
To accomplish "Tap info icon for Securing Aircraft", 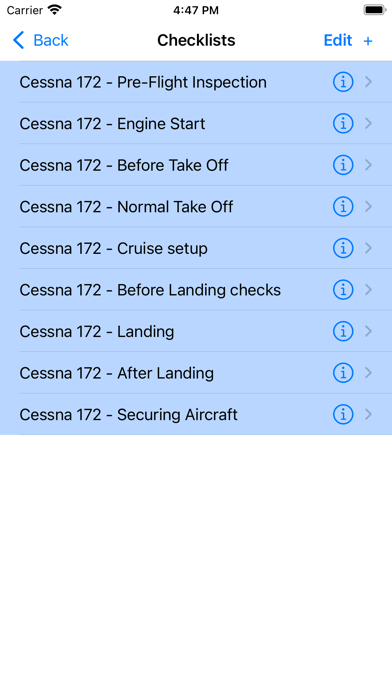I will [343, 415].
